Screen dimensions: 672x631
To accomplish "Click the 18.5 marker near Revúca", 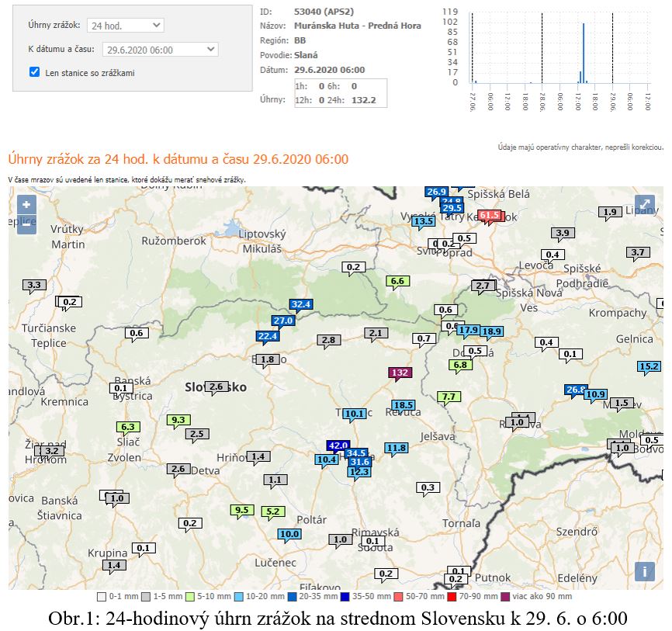I will pos(403,405).
